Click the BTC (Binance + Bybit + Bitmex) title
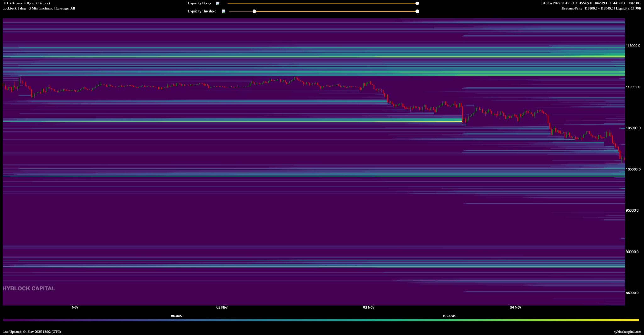This screenshot has height=335, width=644. point(26,3)
